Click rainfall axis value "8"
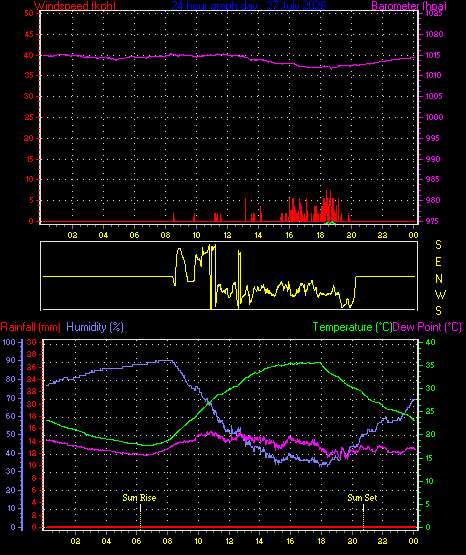Viewport: 466px width, 555px height. point(34,478)
